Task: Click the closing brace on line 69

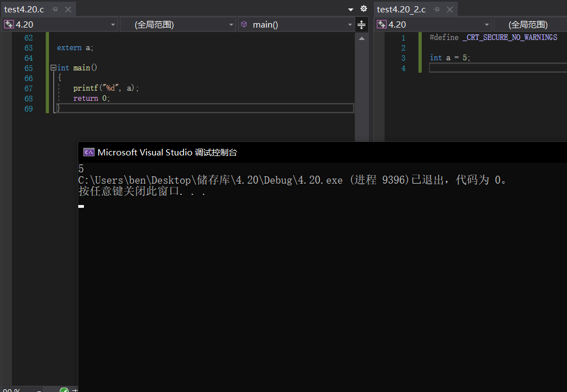Action: 58,108
